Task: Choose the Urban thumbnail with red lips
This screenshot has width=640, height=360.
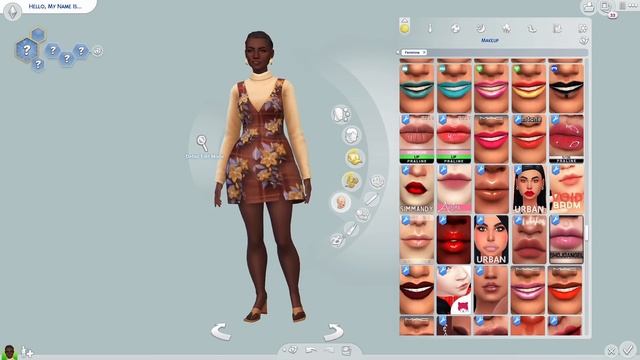Action: click(529, 189)
